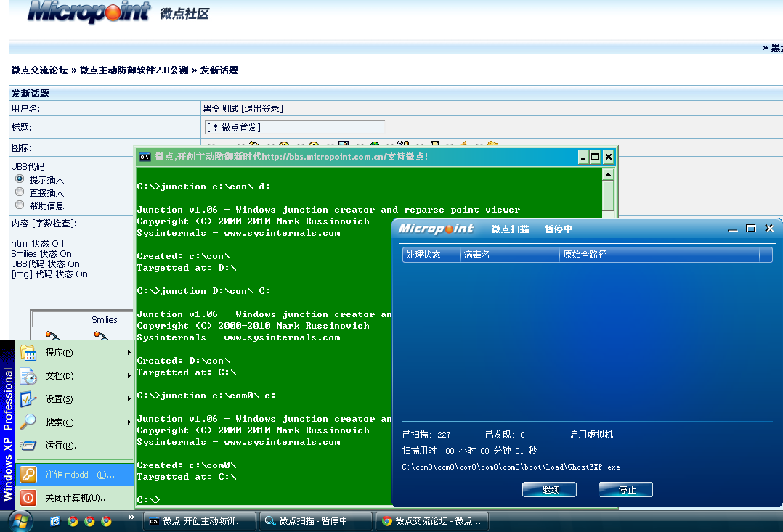Screen dimensions: 783x532
Task: Expand the 设置(S) submenu arrow
Action: (x=129, y=398)
